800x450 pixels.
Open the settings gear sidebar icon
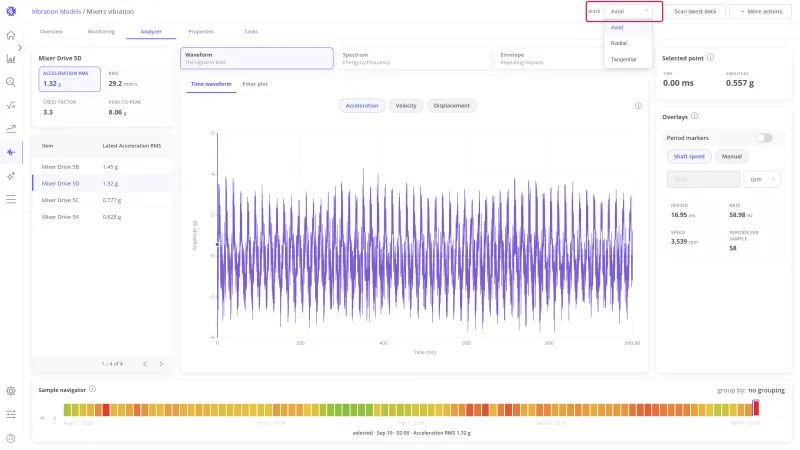point(11,391)
